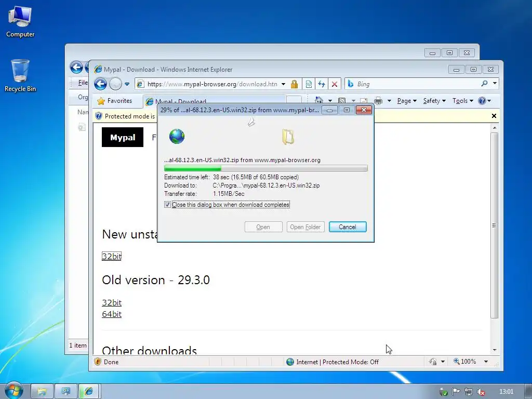532x399 pixels.
Task: Click the scrollbar down arrow
Action: coord(495,350)
